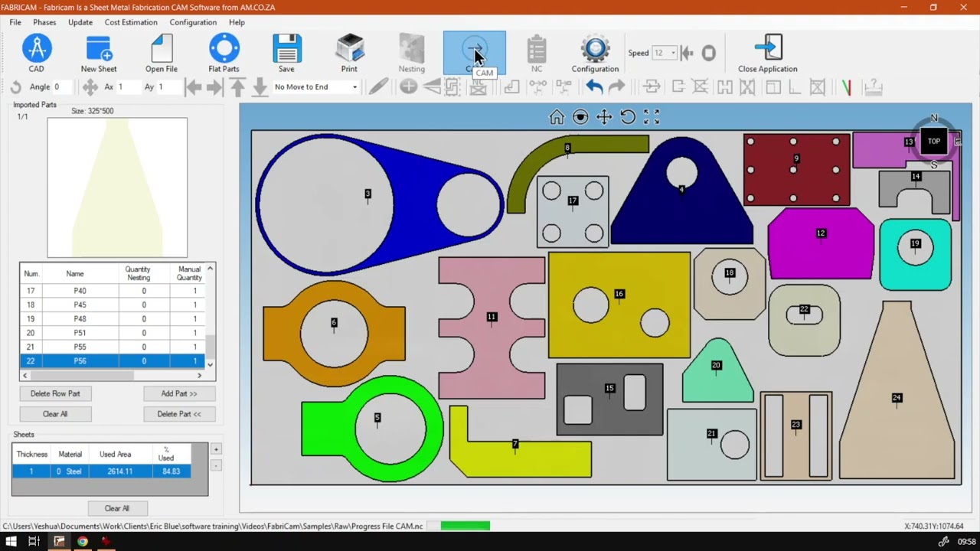The height and width of the screenshot is (551, 980).
Task: Open the NC clipboard icon
Action: [537, 54]
